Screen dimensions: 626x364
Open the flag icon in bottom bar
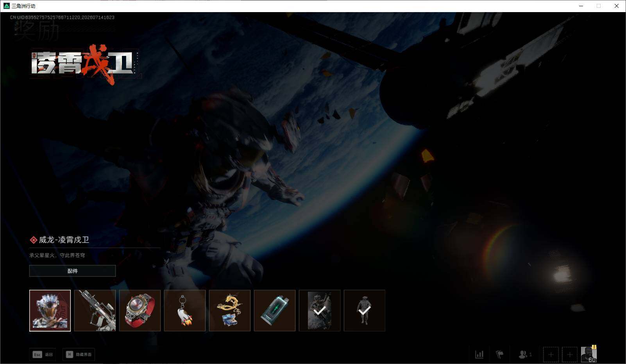coord(499,354)
